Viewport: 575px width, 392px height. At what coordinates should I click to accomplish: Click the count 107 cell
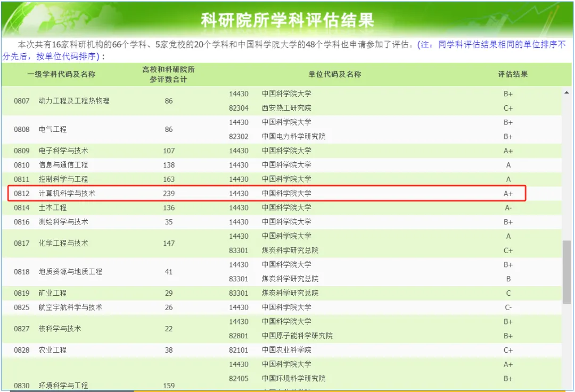(169, 151)
